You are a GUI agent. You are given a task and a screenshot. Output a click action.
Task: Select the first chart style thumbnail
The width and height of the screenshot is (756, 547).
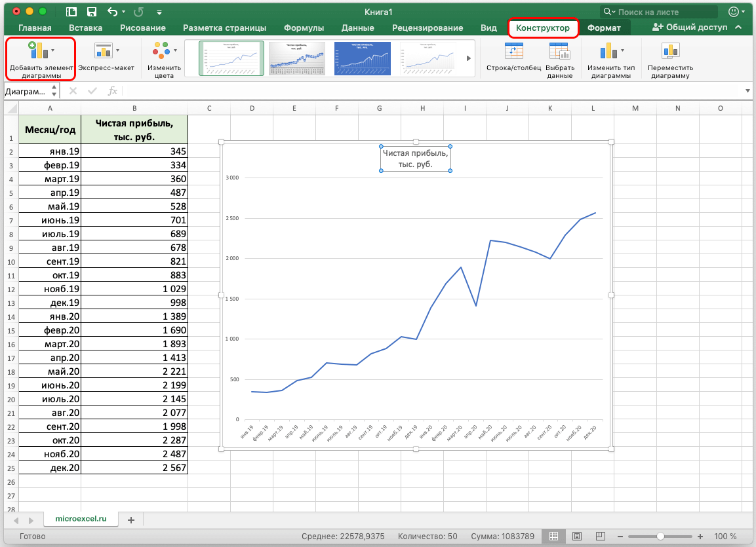[x=231, y=58]
